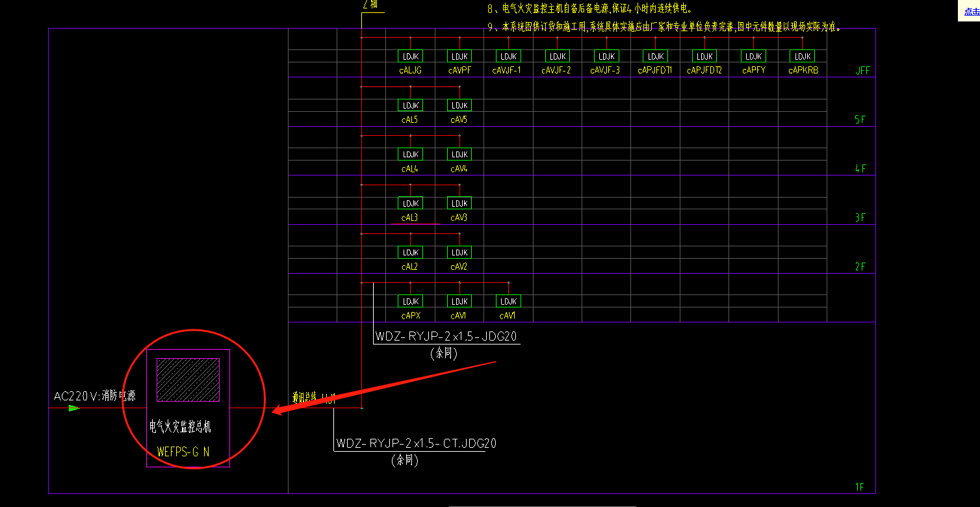The image size is (980, 507).
Task: Select the LDJK block above cALJG
Action: click(411, 57)
